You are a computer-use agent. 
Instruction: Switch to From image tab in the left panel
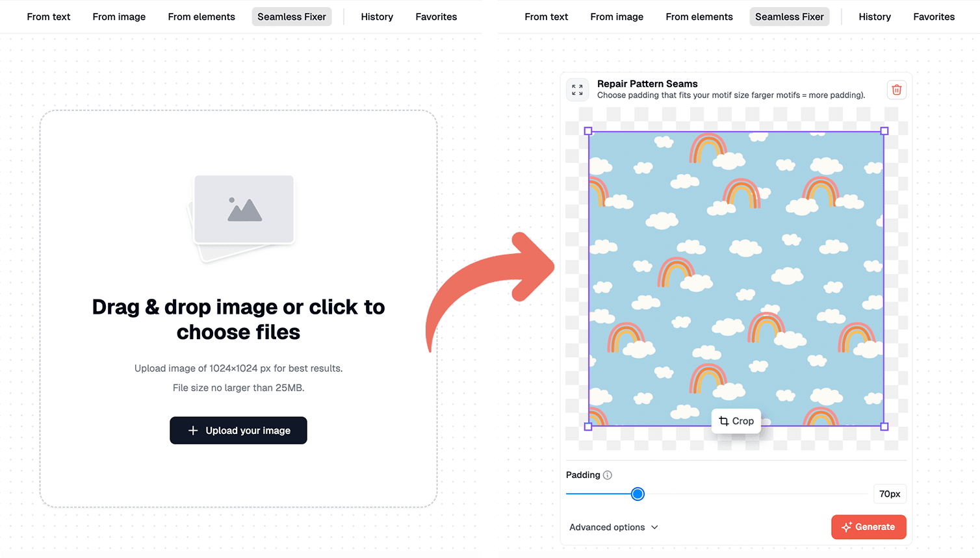coord(119,17)
